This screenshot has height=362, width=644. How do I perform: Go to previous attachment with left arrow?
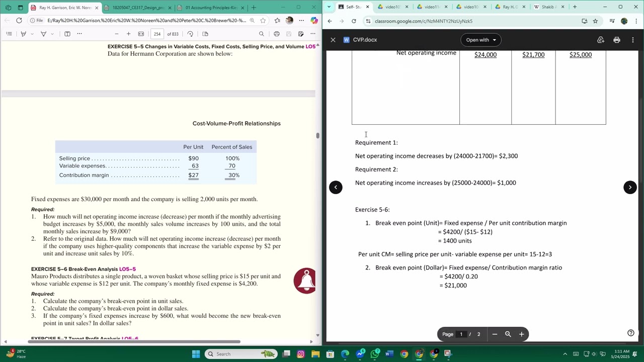pyautogui.click(x=336, y=187)
